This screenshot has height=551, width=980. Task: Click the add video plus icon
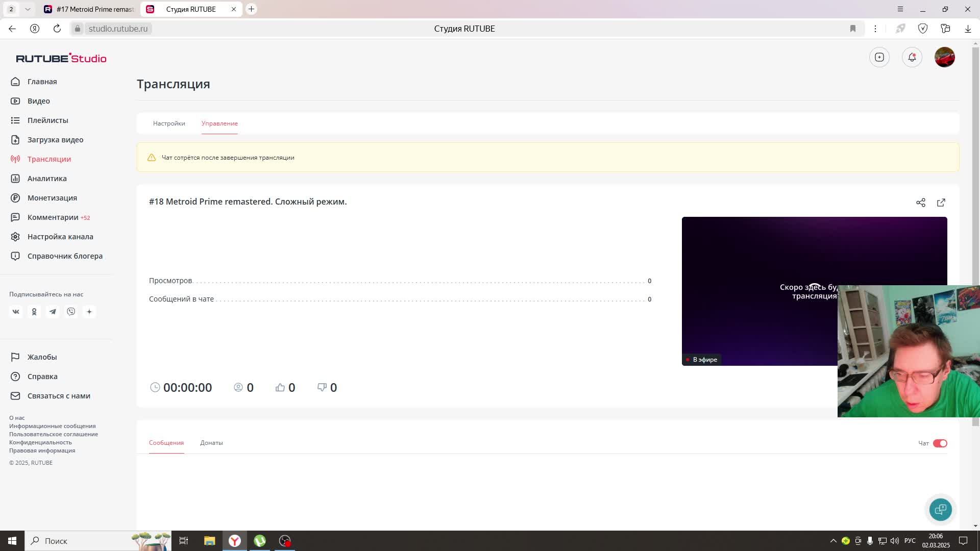click(x=879, y=57)
